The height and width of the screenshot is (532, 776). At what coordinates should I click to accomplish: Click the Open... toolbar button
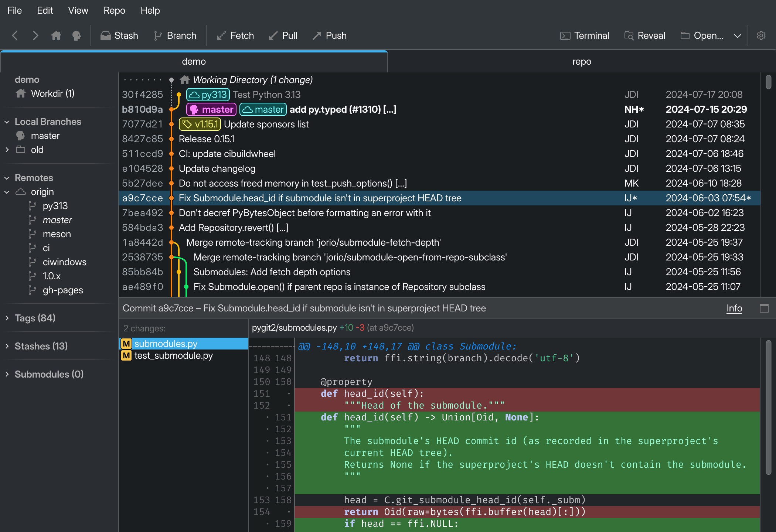tap(702, 35)
